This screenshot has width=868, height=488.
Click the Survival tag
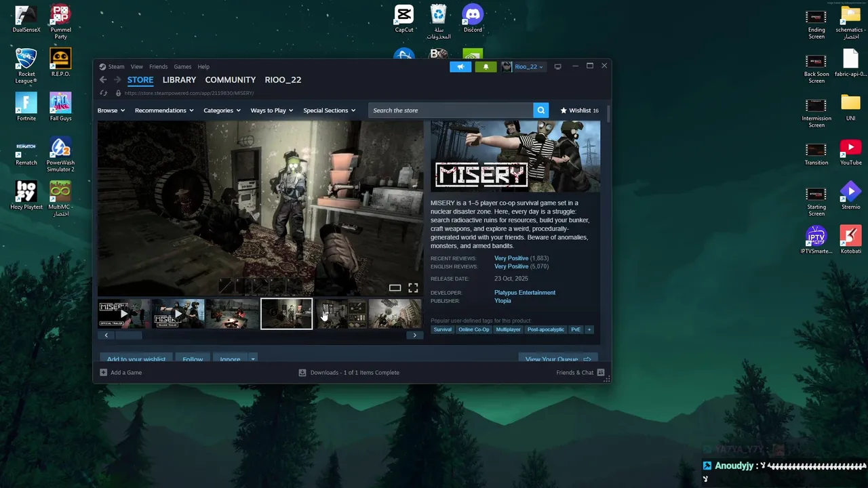click(x=442, y=329)
